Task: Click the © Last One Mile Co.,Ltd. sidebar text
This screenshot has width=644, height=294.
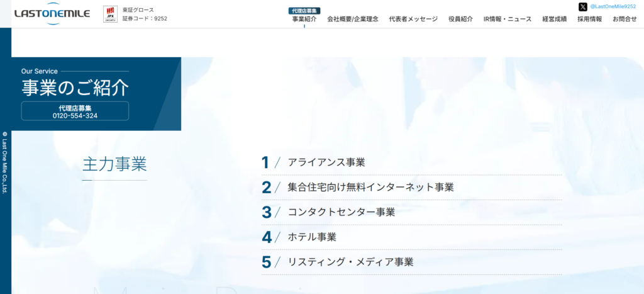Action: tap(5, 162)
